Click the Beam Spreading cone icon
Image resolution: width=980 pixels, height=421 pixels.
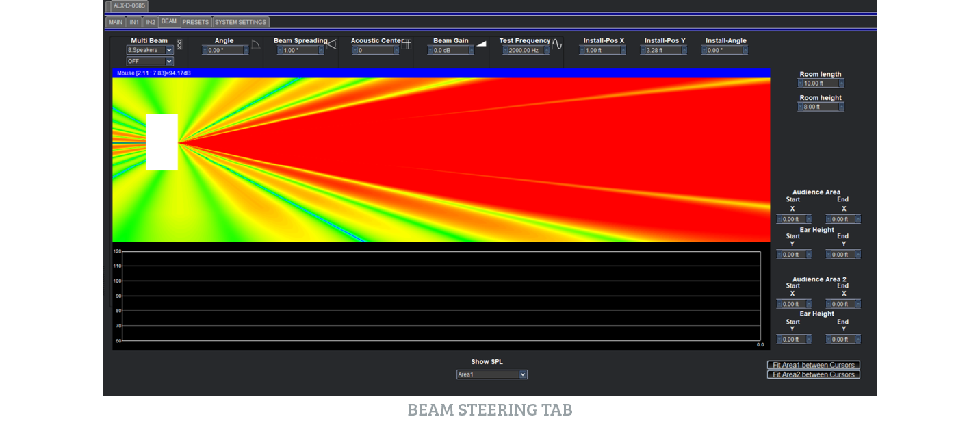pyautogui.click(x=331, y=44)
